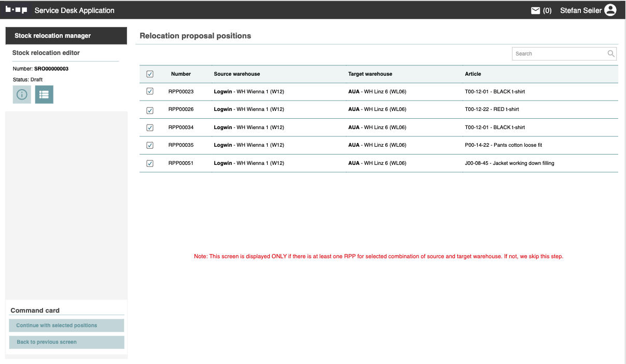Sort by the Source warehouse column header
The width and height of the screenshot is (626, 364).
[237, 74]
